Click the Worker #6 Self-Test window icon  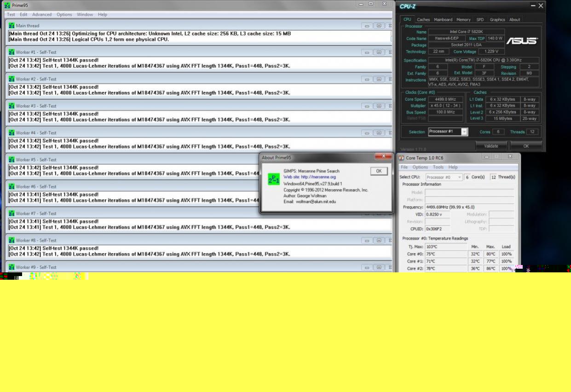coord(12,186)
